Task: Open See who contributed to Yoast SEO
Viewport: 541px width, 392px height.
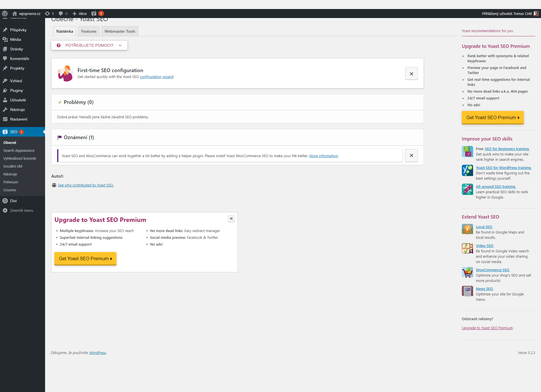Action: pyautogui.click(x=86, y=185)
